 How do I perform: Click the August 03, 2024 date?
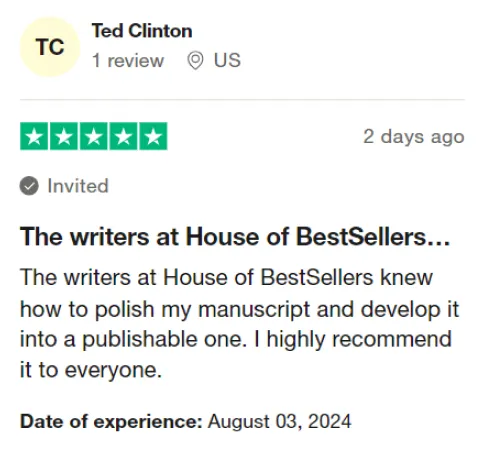[280, 421]
